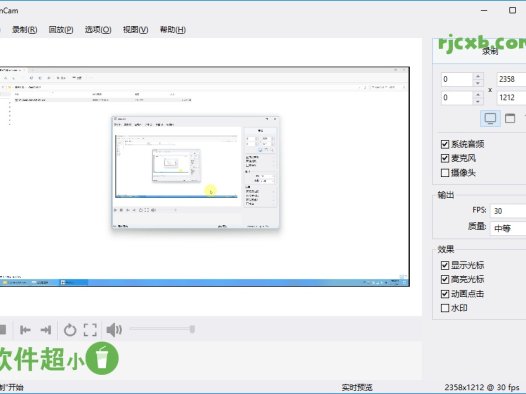Decrease the bottom 0 offset spinner
This screenshot has width=526, height=394.
pos(478,101)
